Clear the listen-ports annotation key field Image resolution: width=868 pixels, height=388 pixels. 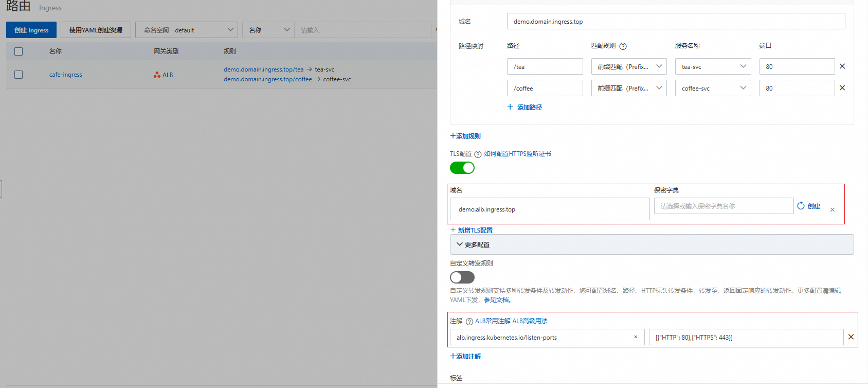[x=636, y=337]
